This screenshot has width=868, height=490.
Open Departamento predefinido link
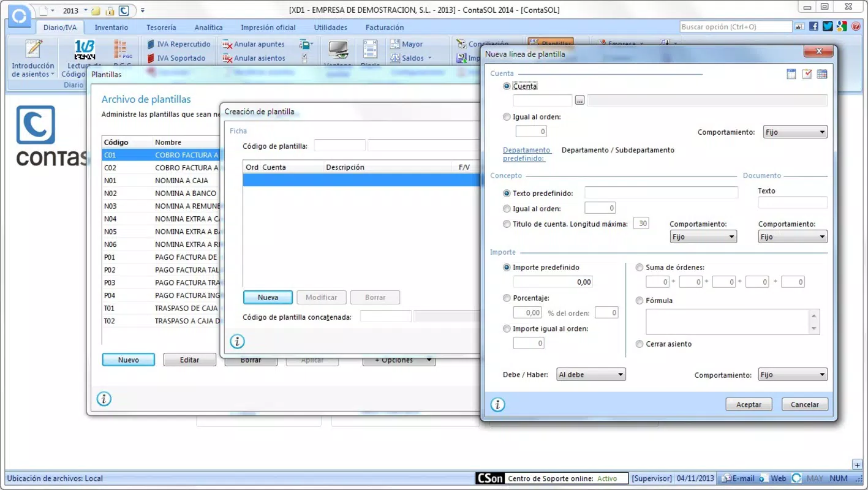click(x=527, y=154)
